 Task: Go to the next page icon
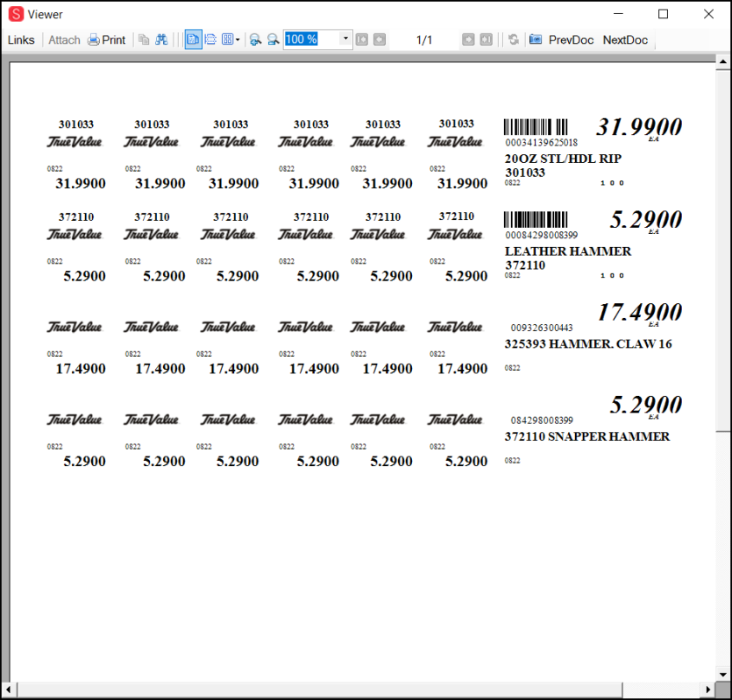coord(468,39)
